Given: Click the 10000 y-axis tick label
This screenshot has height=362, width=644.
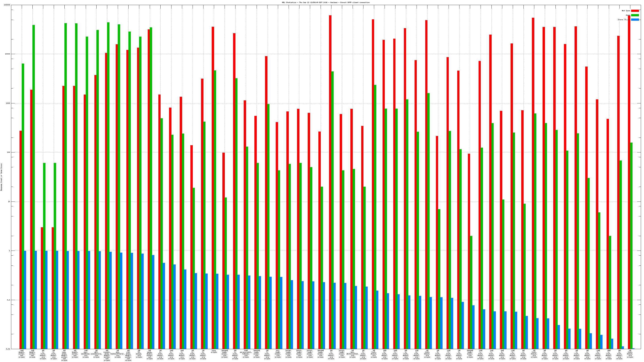Looking at the screenshot, I should tap(8, 54).
